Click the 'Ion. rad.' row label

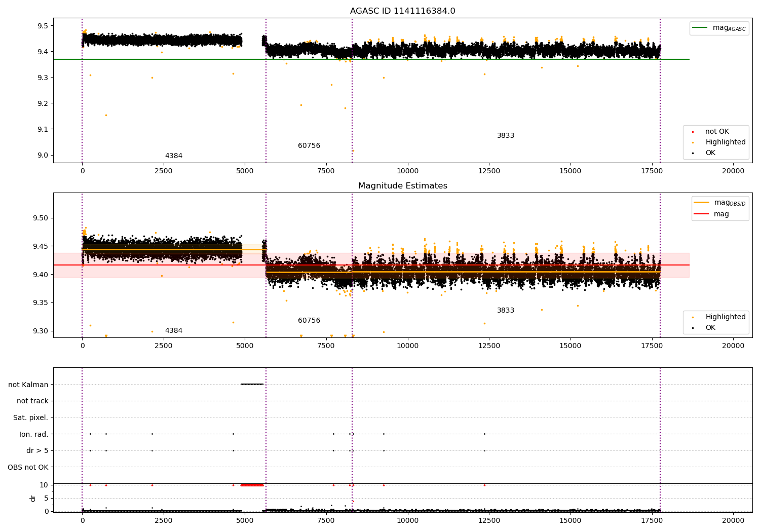coord(34,434)
